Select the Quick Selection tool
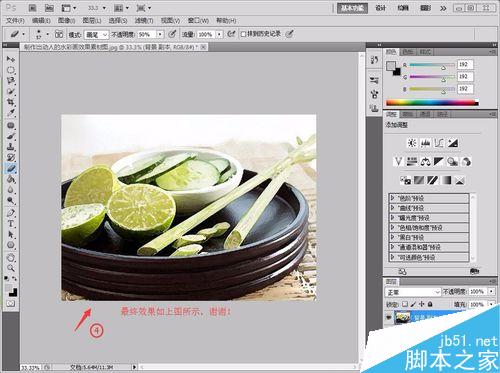This screenshot has height=373, width=500. tap(11, 91)
